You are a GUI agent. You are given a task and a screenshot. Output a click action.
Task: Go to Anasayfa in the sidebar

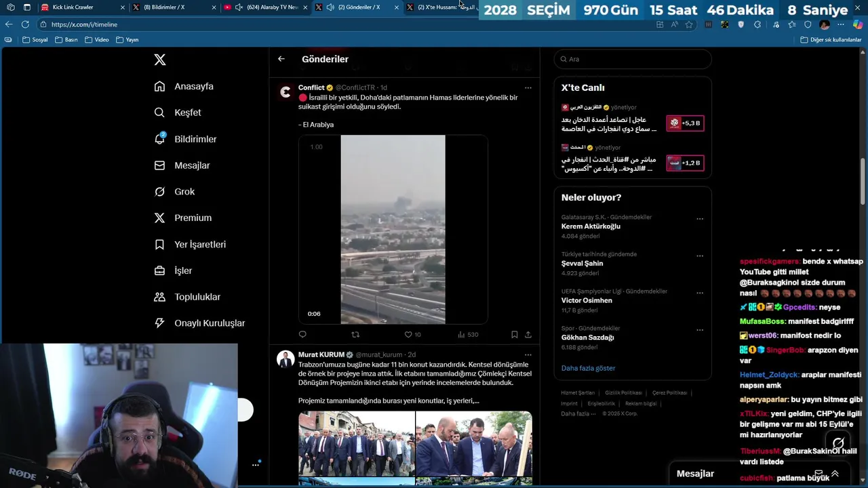pyautogui.click(x=184, y=86)
